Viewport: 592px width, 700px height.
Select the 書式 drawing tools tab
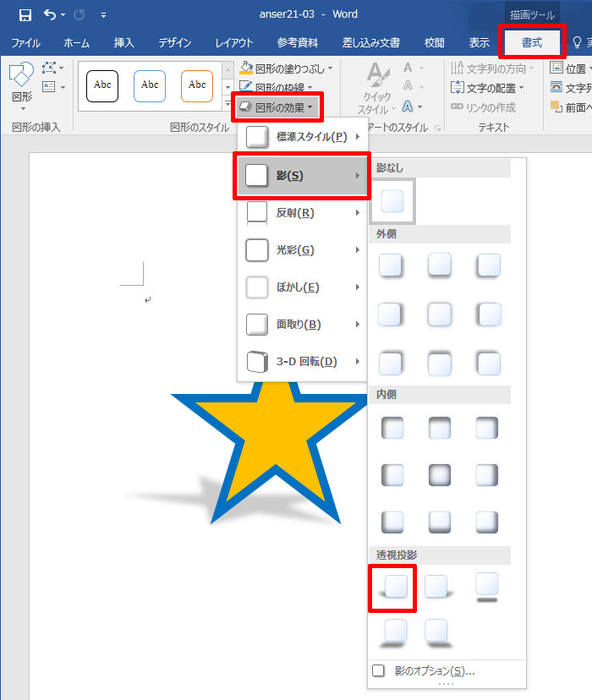(x=532, y=43)
